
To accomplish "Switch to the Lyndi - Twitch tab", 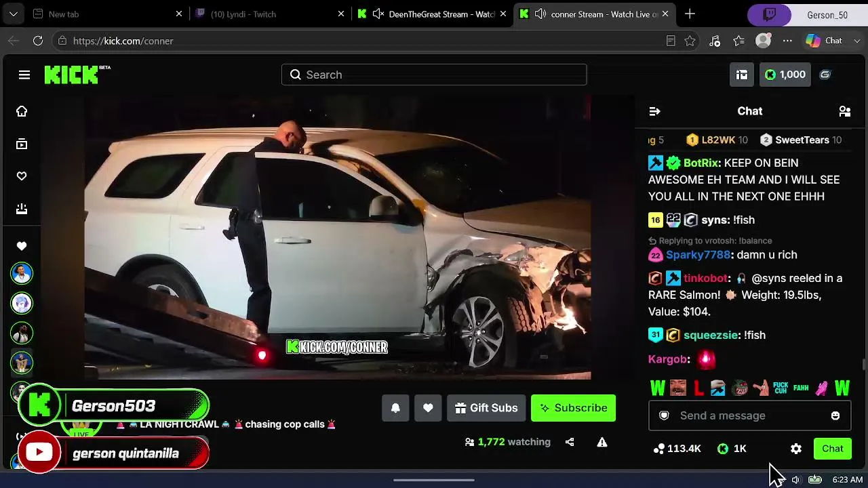I will pos(271,14).
